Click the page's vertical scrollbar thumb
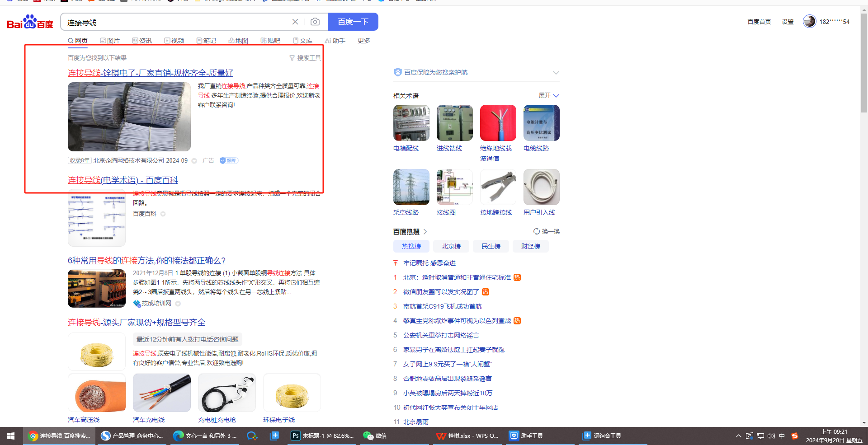 click(864, 63)
